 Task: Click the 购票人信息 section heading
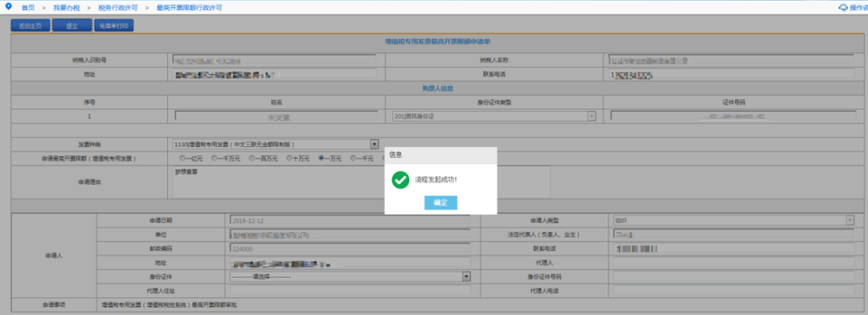pyautogui.click(x=437, y=88)
